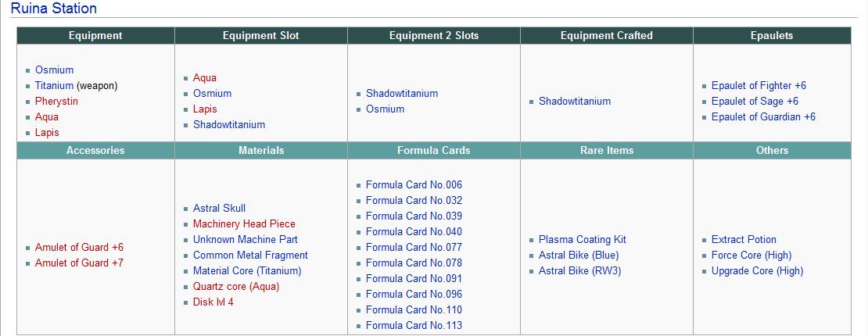Open the red Pherystin link

click(x=56, y=102)
